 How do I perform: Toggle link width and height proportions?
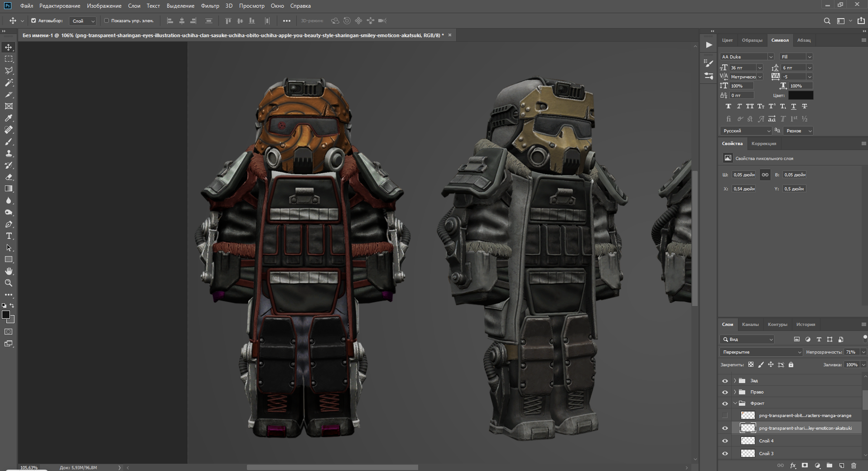click(765, 175)
